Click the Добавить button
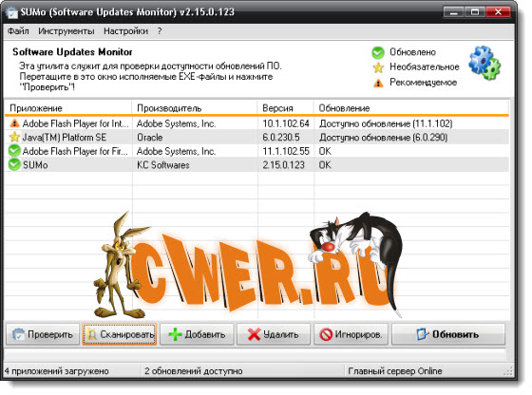This screenshot has height=395, width=532. [197, 334]
